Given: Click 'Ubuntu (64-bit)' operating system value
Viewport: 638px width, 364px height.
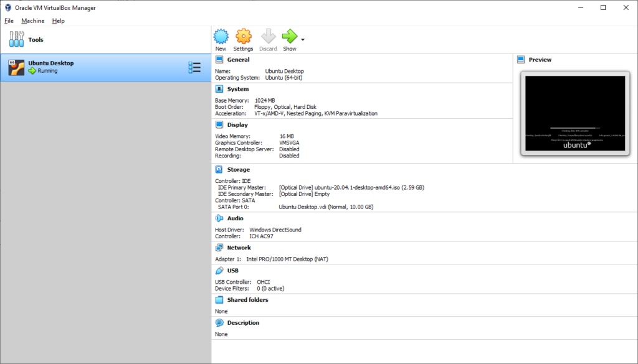Looking at the screenshot, I should point(283,78).
